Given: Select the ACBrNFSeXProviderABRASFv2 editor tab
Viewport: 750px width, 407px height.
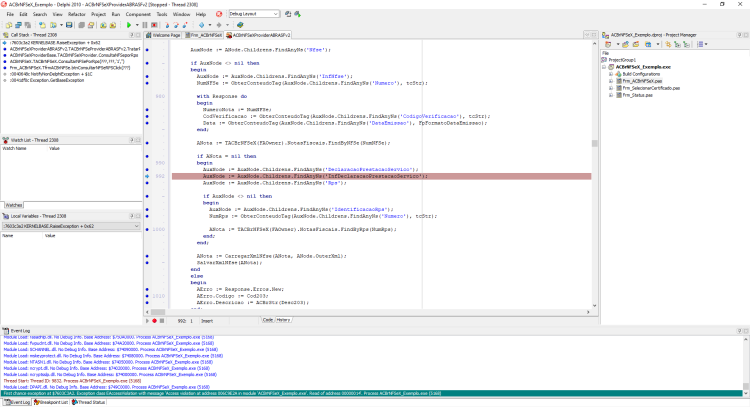Looking at the screenshot, I should 258,35.
